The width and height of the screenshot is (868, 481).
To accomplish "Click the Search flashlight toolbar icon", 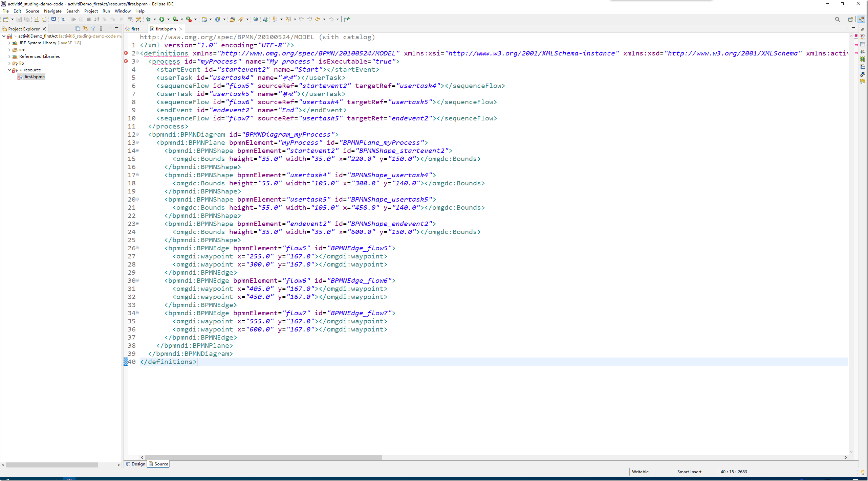I will pyautogui.click(x=241, y=19).
